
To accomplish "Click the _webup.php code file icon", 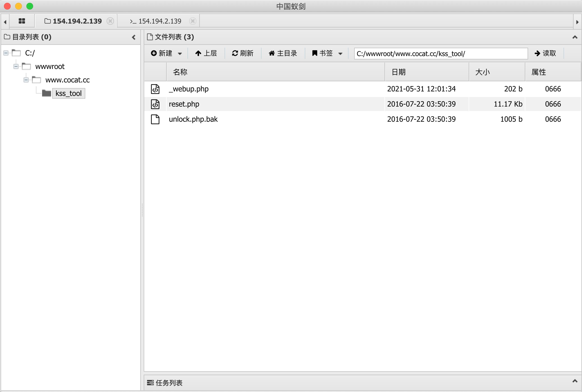I will tap(155, 89).
